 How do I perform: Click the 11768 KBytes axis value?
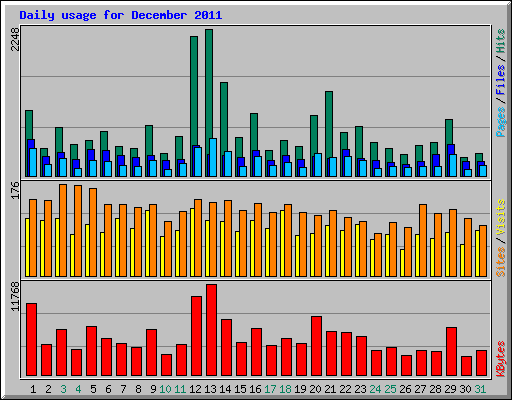coord(15,296)
